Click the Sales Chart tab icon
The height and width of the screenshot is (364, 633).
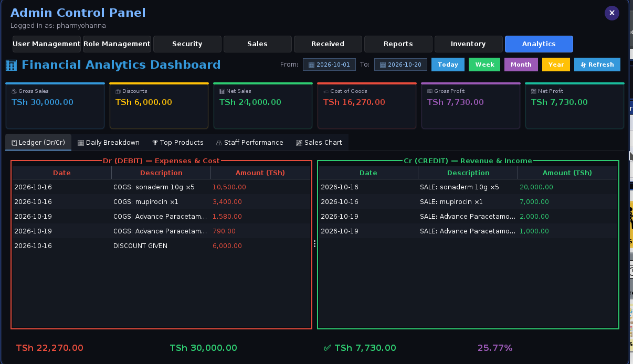(x=299, y=143)
